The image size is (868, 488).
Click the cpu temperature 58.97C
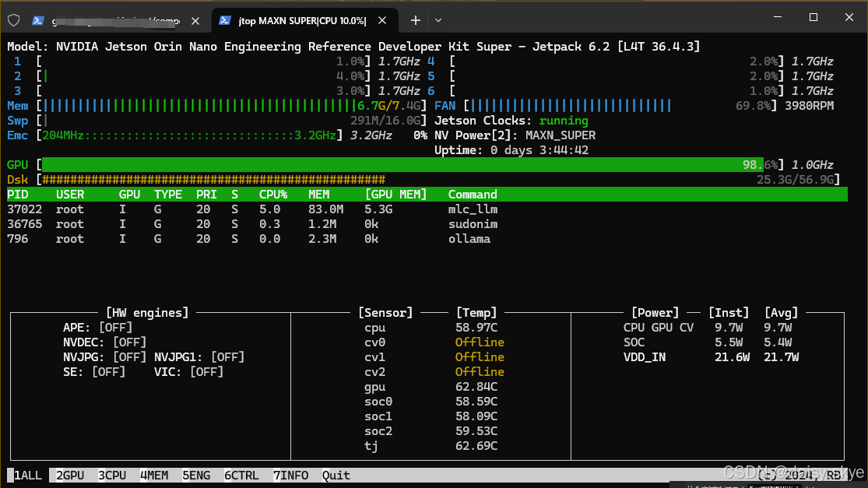[x=476, y=328]
